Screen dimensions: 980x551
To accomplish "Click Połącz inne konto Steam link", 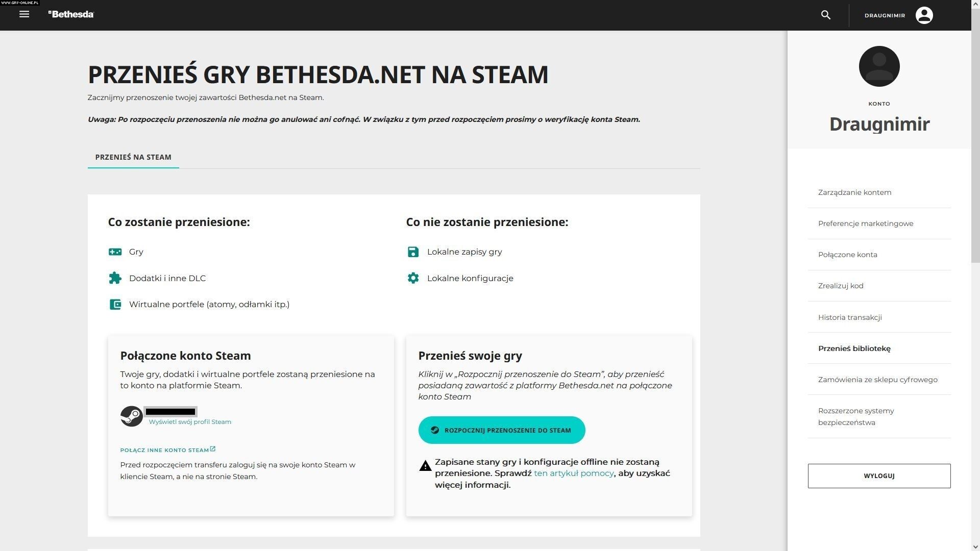I will [164, 450].
